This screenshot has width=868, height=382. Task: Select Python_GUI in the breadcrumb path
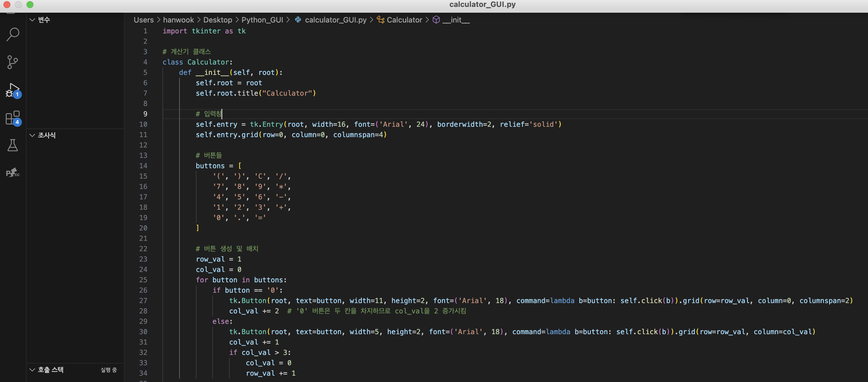(262, 20)
